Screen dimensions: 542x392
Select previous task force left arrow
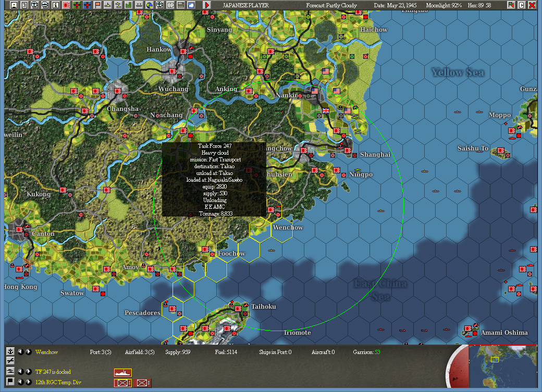pos(21,372)
